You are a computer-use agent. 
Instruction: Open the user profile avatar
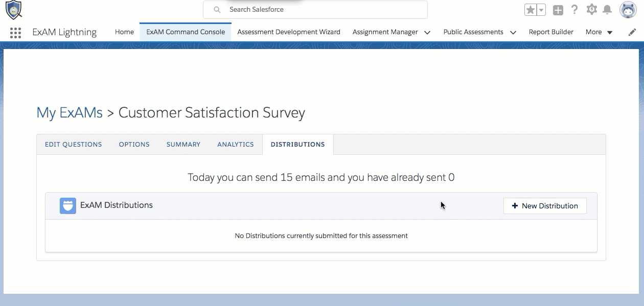coord(628,10)
